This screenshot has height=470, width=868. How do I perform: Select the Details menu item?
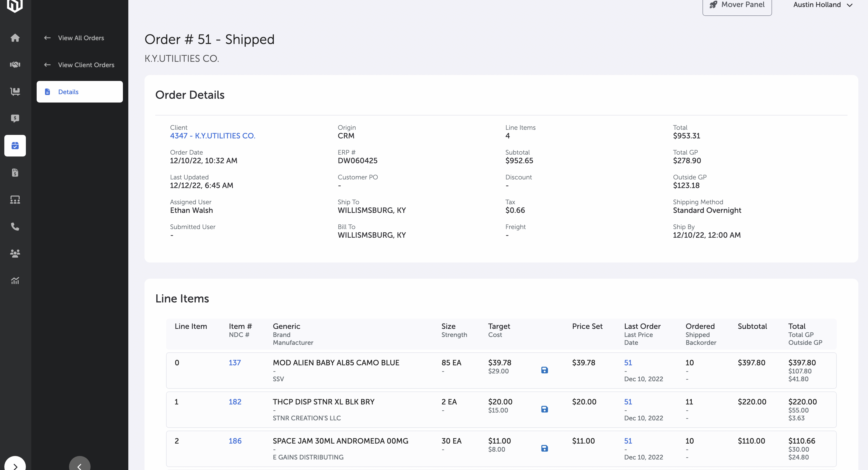[80, 92]
